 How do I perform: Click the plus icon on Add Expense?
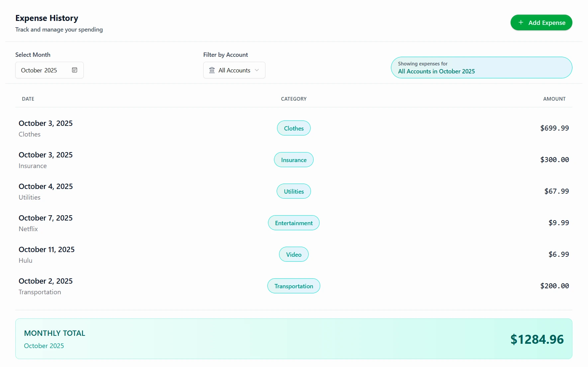coord(521,23)
